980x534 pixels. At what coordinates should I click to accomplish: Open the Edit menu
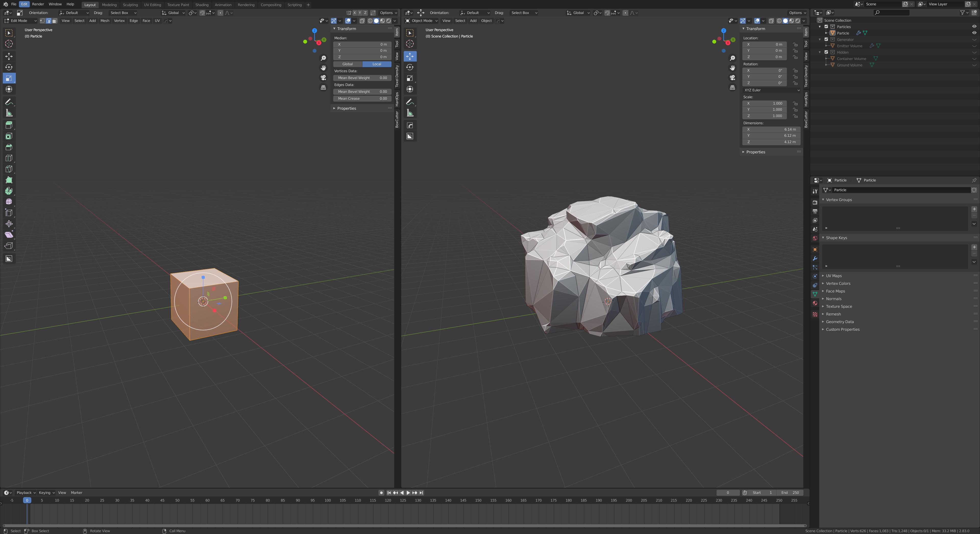[x=24, y=4]
